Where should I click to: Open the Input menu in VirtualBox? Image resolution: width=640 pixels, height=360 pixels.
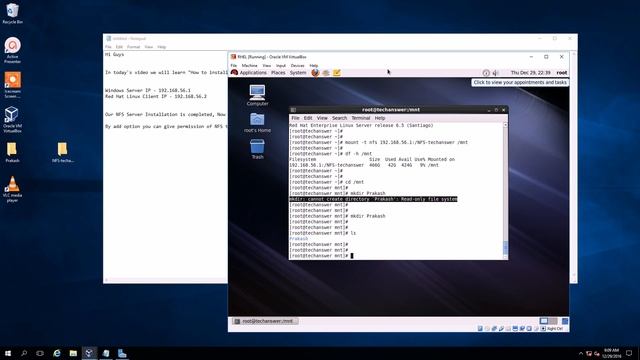281,65
